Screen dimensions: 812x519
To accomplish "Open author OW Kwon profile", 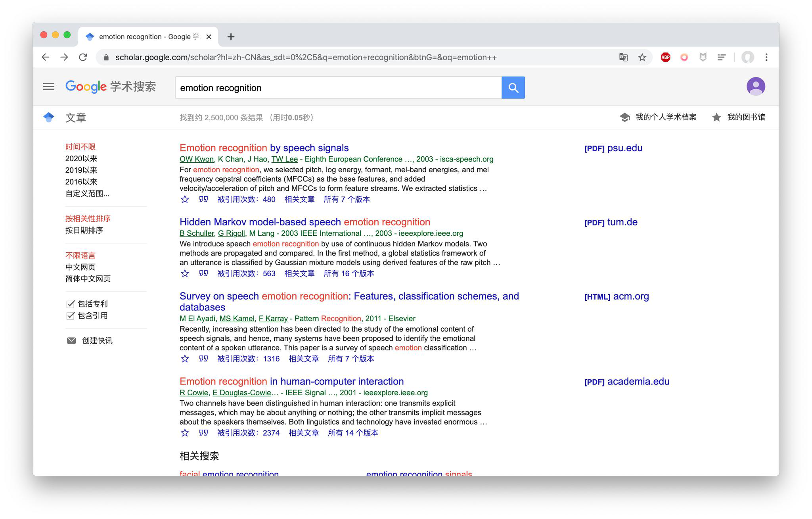I will click(x=197, y=159).
